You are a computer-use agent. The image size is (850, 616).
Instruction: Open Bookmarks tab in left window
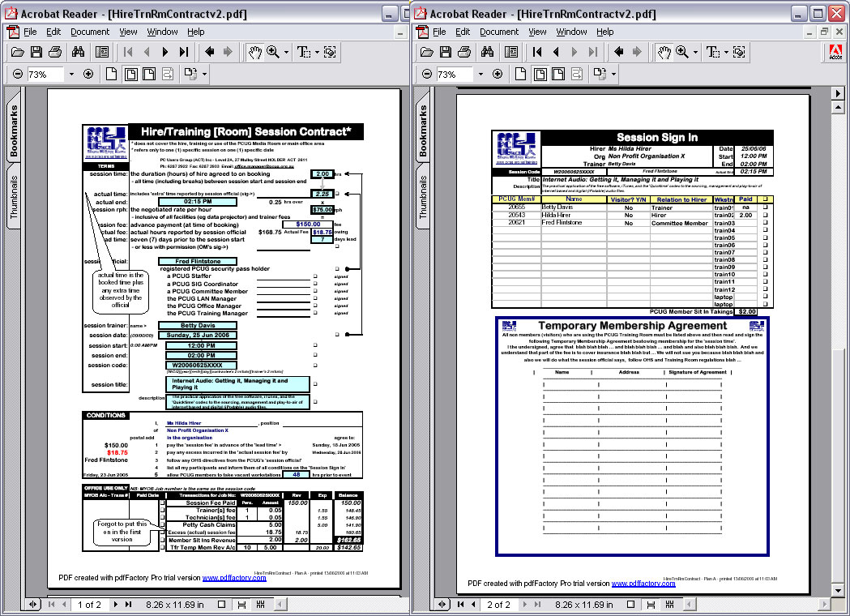[x=14, y=131]
